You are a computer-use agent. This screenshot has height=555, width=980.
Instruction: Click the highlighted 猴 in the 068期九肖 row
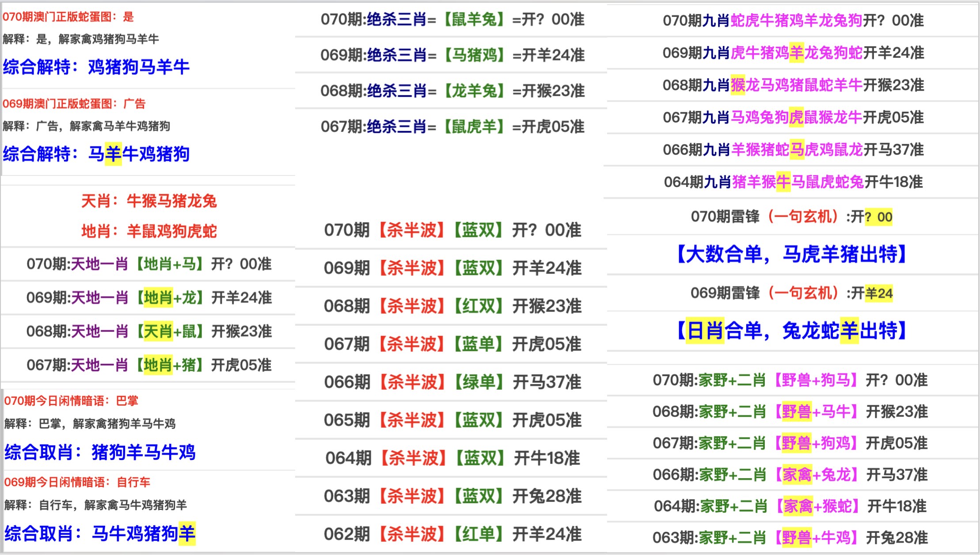(738, 85)
